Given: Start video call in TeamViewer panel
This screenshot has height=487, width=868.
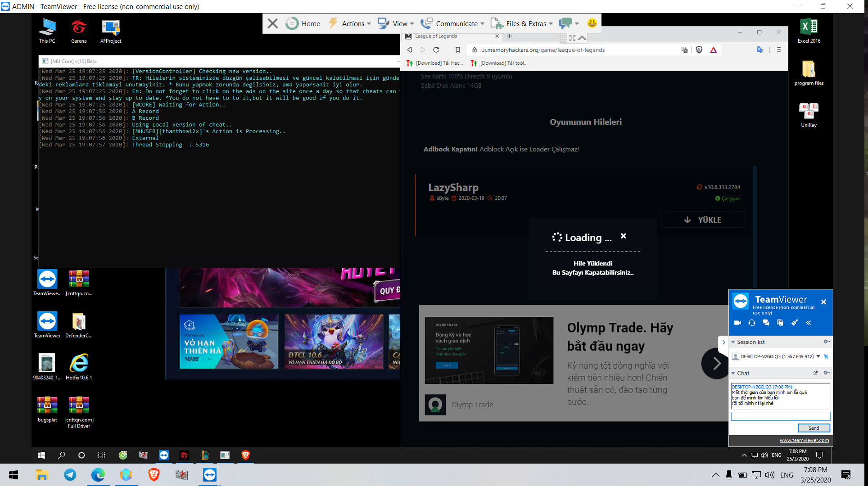Looking at the screenshot, I should [x=737, y=323].
